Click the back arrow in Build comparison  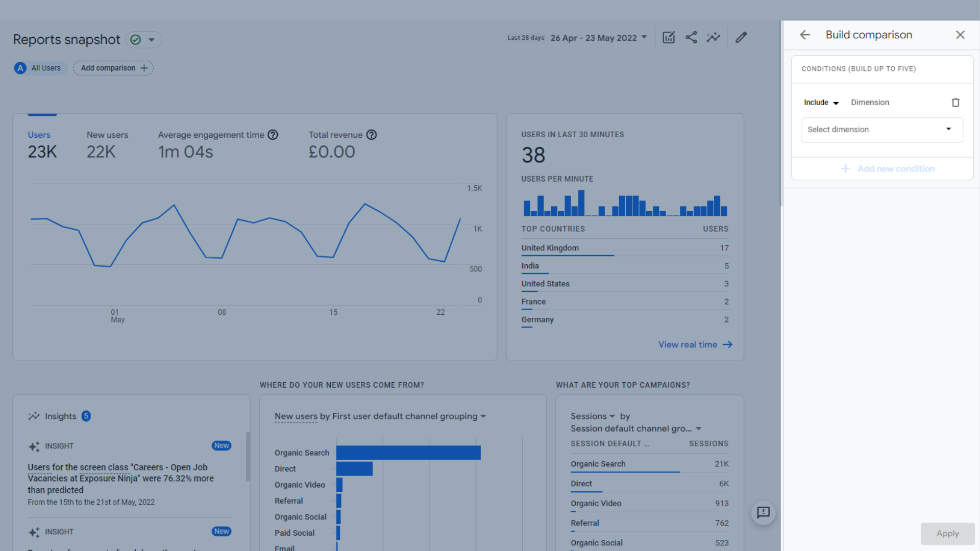pos(805,35)
